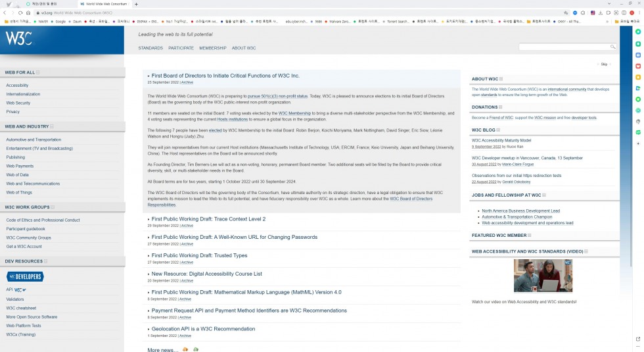Image resolution: width=644 pixels, height=352 pixels.
Task: Go back to the previous page
Action: pyautogui.click(x=5, y=13)
